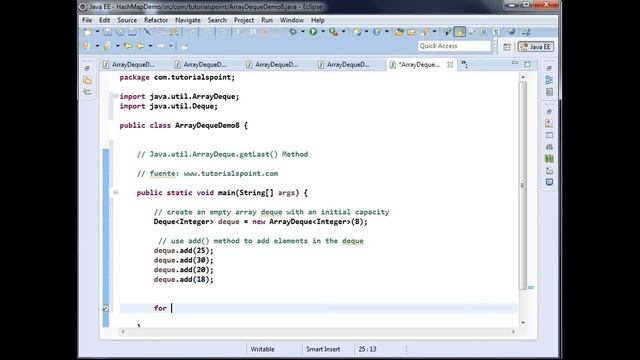
Task: Switch to the Java EE perspective
Action: point(536,47)
